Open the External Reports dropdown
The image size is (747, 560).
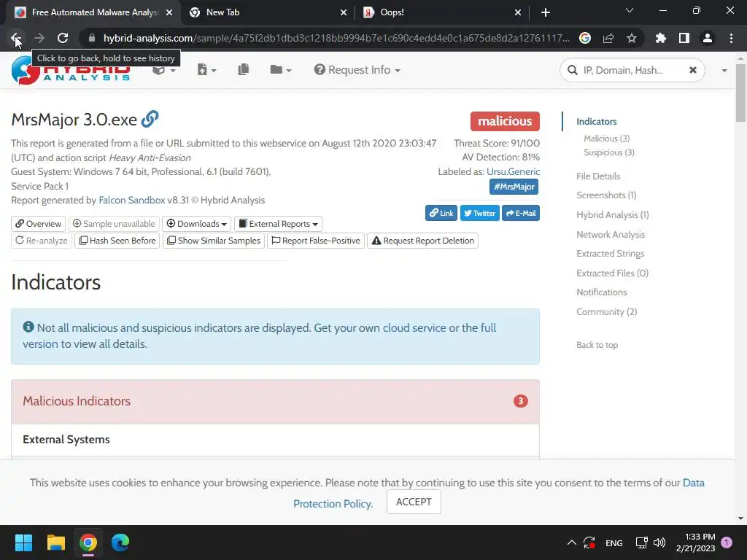(x=278, y=224)
